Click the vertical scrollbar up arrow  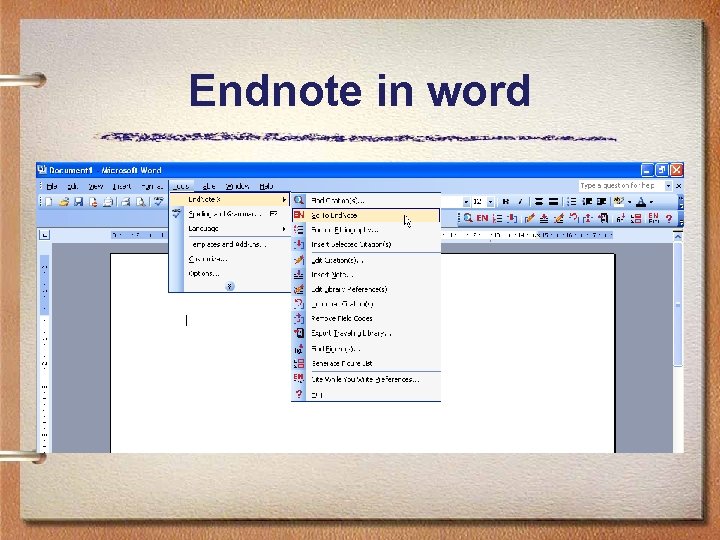678,236
